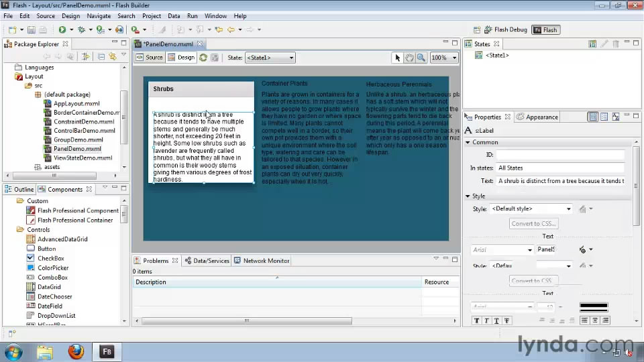Image resolution: width=644 pixels, height=362 pixels.
Task: Select ViewStateDemo.mxml in Package Explorer
Action: [83, 158]
